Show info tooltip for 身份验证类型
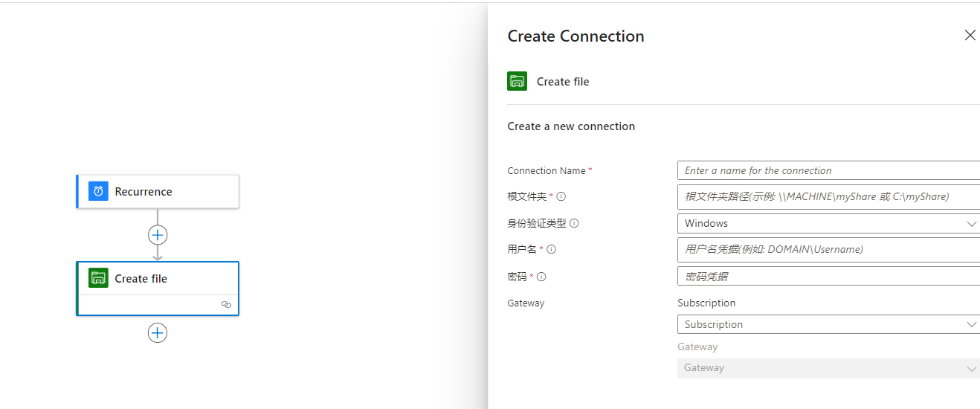The height and width of the screenshot is (409, 980). tap(574, 223)
